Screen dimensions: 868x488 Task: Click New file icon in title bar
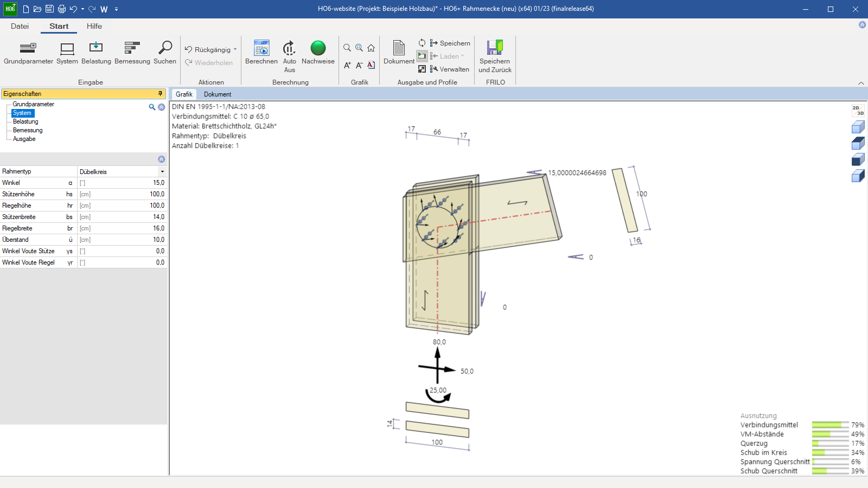point(25,9)
